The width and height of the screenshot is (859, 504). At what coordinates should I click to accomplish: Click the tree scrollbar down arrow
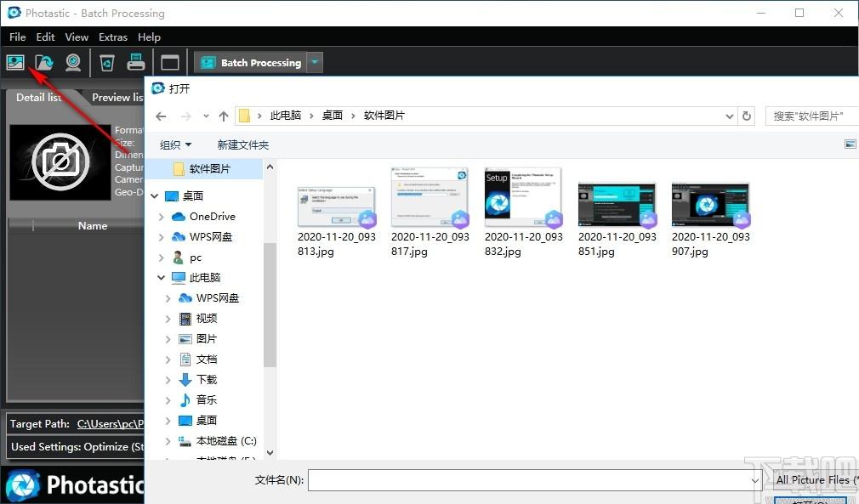point(270,452)
